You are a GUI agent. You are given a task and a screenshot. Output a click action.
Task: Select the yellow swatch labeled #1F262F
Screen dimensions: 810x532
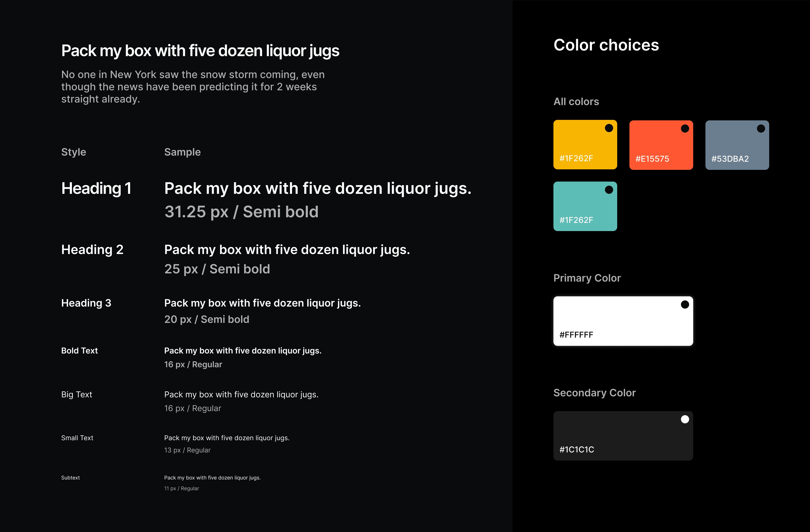coord(585,145)
